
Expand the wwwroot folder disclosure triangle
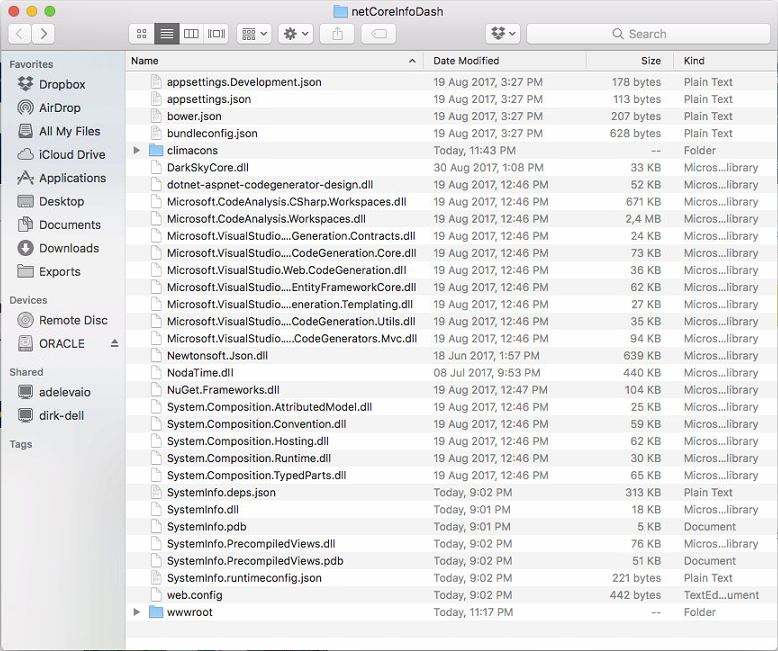[137, 612]
